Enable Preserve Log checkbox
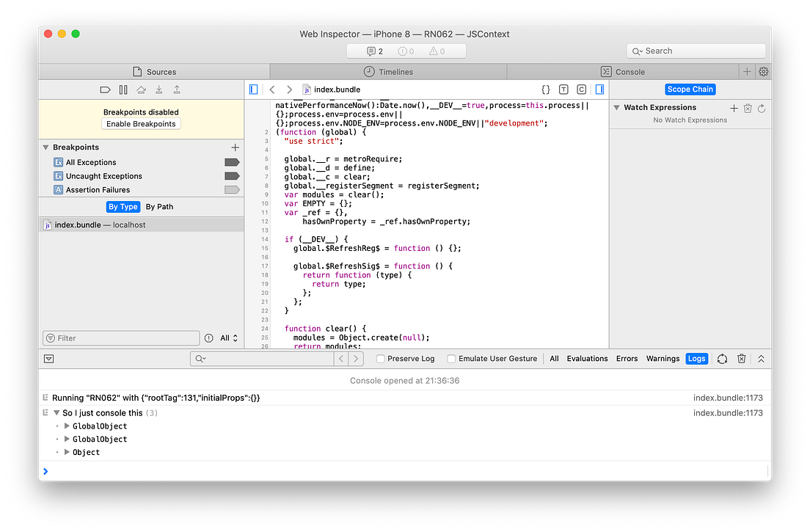 pos(381,358)
